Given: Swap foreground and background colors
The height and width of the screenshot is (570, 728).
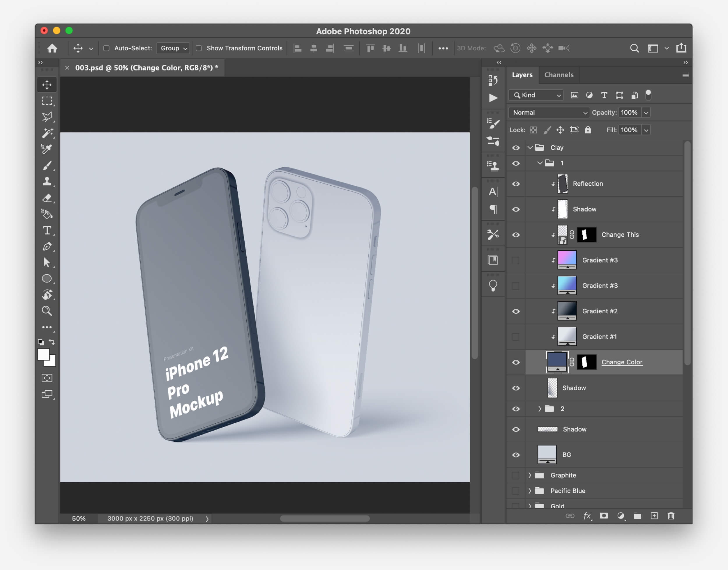Looking at the screenshot, I should tap(52, 342).
